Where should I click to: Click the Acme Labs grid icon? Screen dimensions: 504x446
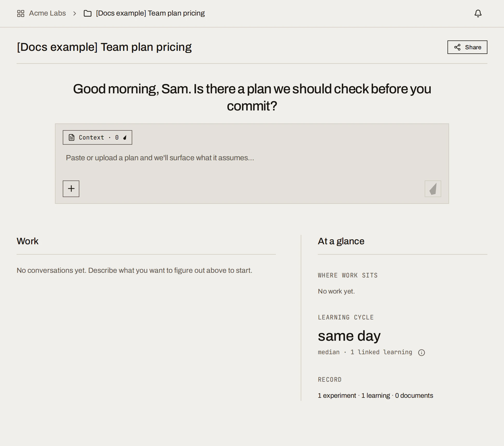(21, 13)
